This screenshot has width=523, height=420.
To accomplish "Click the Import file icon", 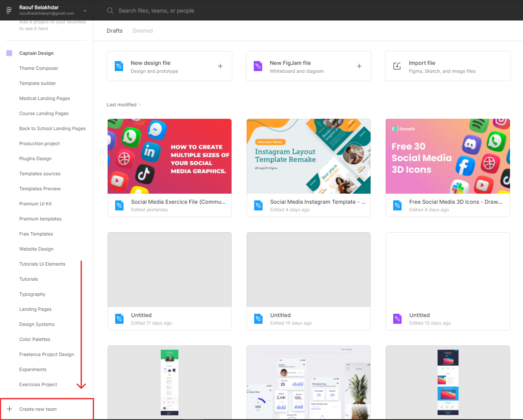I will 397,66.
